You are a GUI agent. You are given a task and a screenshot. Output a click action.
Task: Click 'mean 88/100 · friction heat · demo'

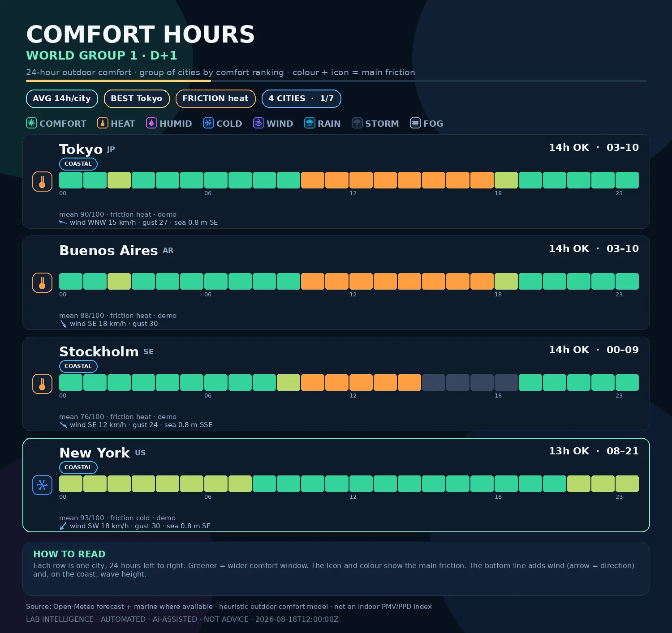(118, 316)
